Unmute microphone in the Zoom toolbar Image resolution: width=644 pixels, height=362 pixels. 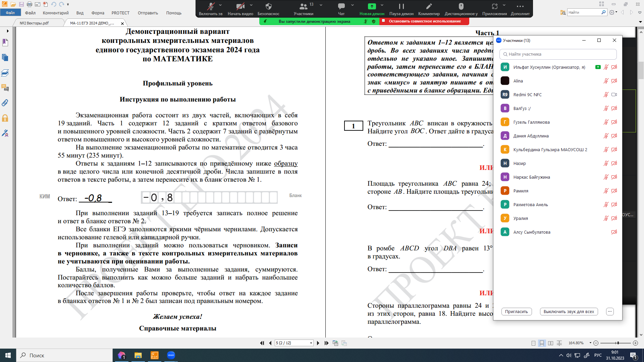pyautogui.click(x=211, y=8)
